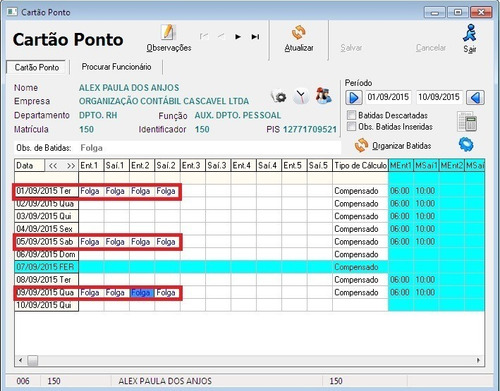Click Folga in Saí.2 of 05/09/2015
The height and width of the screenshot is (391, 500).
166,242
